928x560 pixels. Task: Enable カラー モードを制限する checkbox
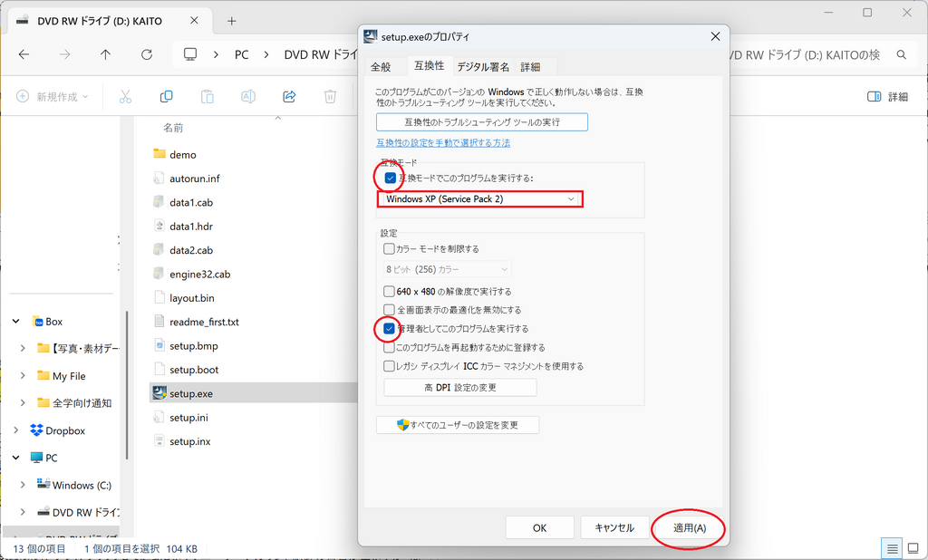[x=389, y=248]
